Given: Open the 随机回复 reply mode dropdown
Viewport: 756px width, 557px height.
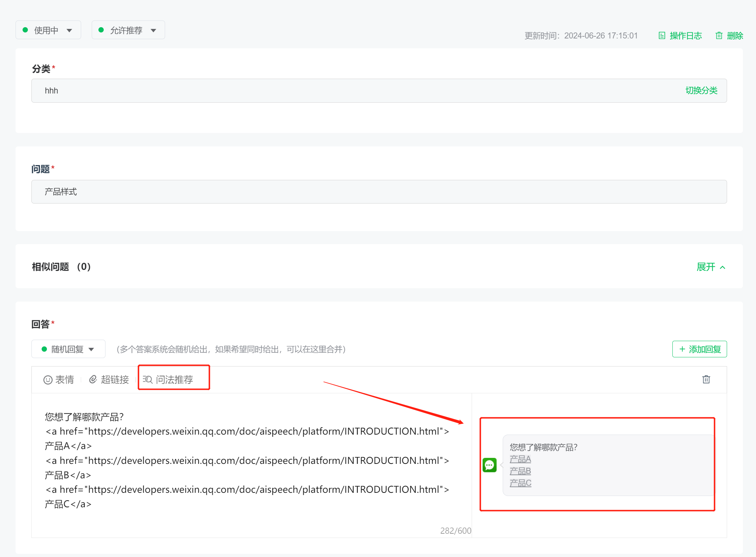Looking at the screenshot, I should click(68, 349).
